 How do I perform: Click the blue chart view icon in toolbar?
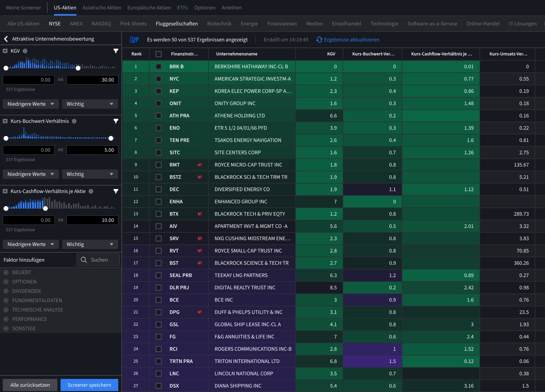(x=134, y=40)
